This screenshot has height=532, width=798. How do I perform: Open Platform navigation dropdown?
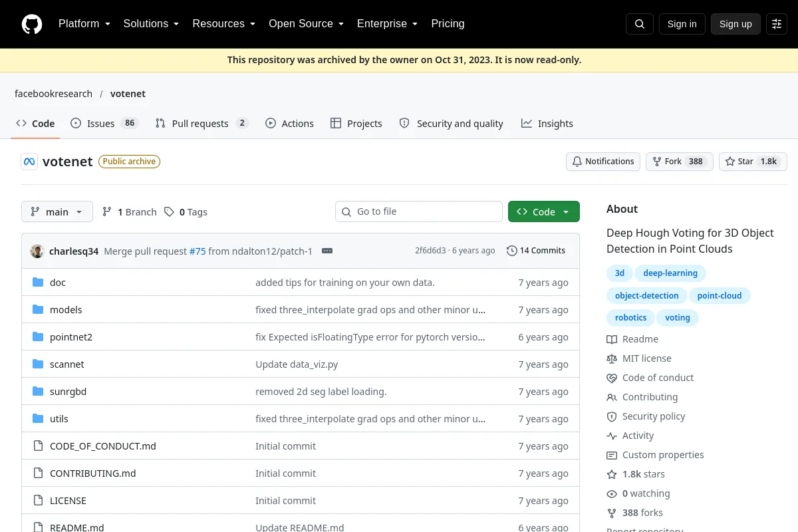coord(84,24)
